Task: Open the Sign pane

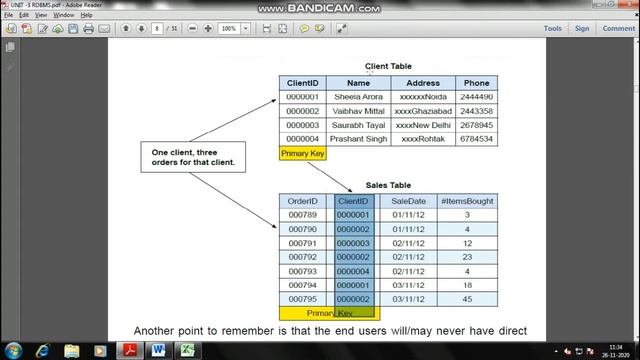Action: 582,28
